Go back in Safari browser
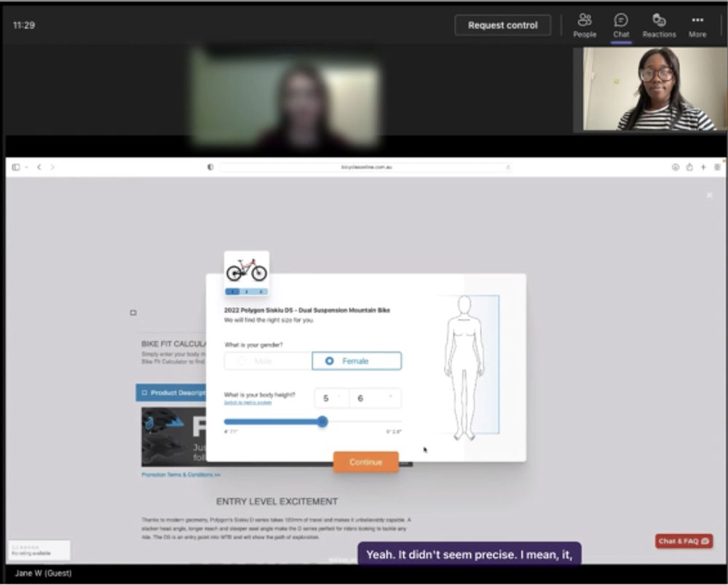The image size is (728, 585). [x=39, y=167]
